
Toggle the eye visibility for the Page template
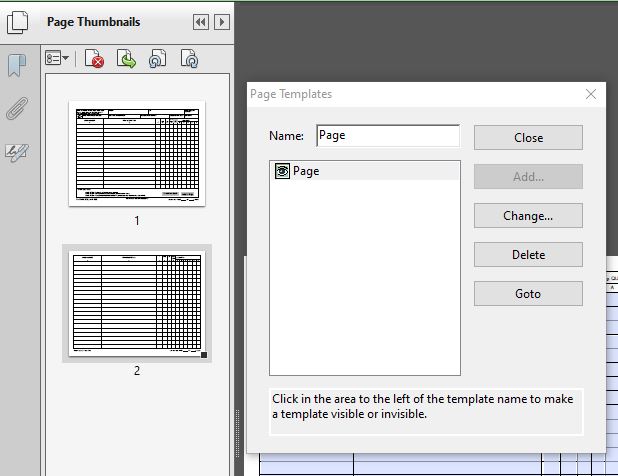(x=282, y=171)
